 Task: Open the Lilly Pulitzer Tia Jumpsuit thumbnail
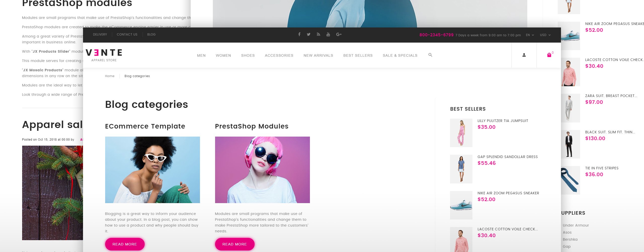point(461,133)
